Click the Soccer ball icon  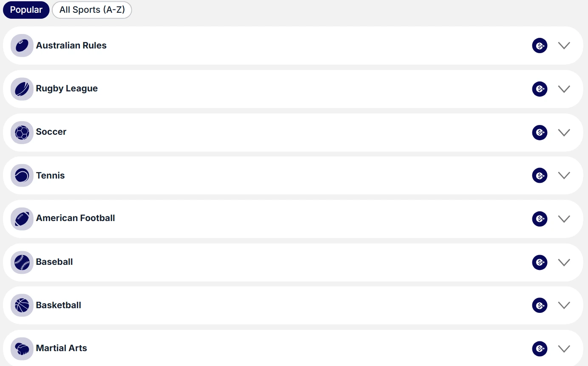(22, 133)
